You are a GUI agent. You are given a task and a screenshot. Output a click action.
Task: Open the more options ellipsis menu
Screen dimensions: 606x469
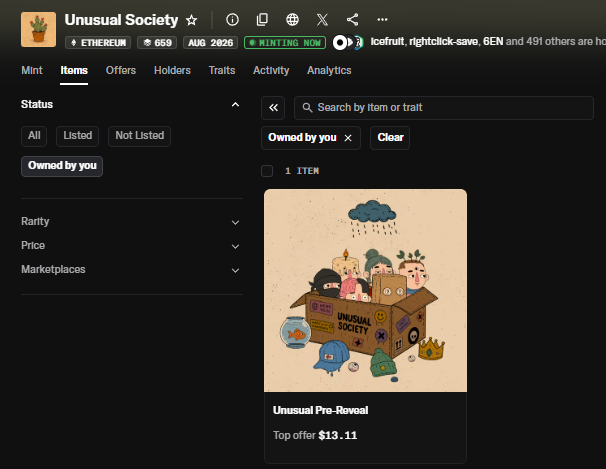point(382,19)
